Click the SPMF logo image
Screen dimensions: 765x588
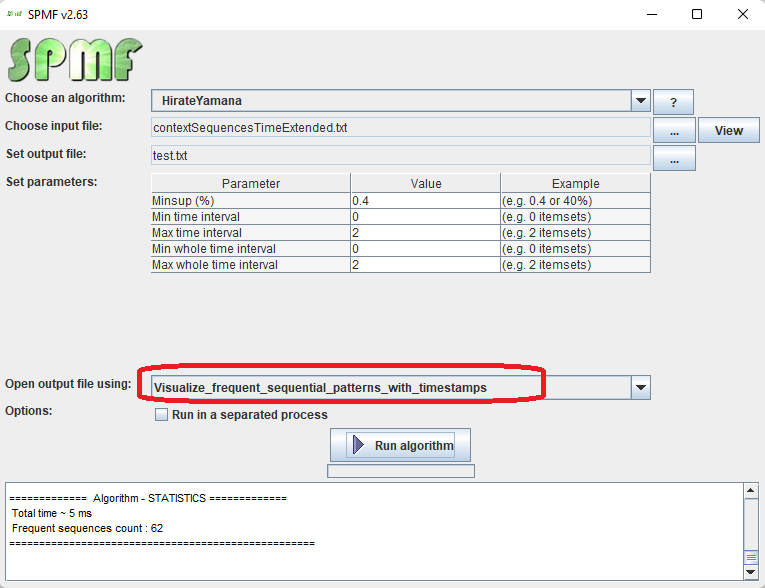(x=75, y=60)
